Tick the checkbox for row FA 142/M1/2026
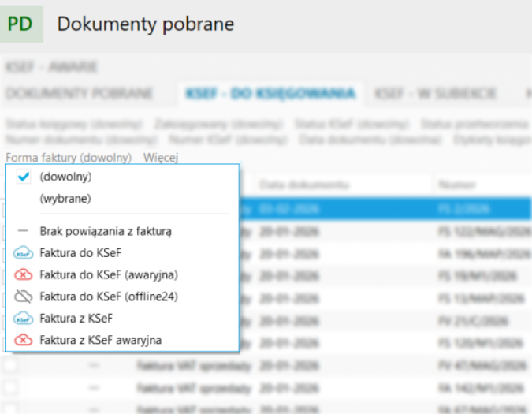 click(11, 389)
